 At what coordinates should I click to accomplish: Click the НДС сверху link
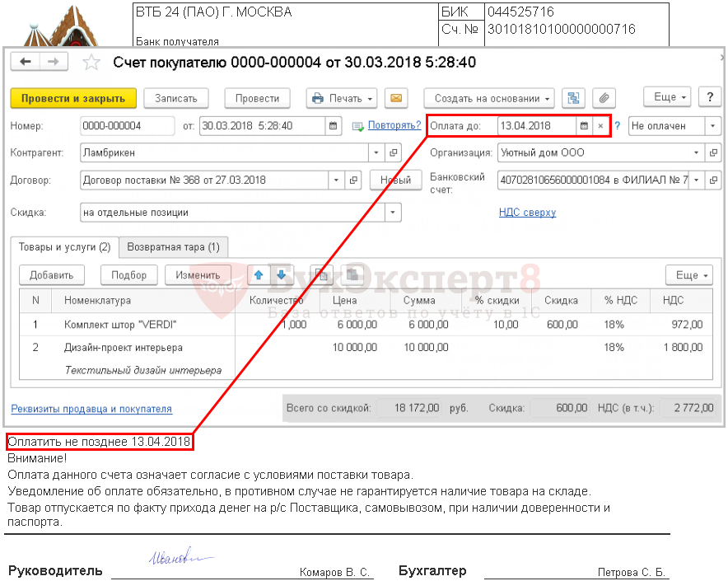[x=527, y=213]
